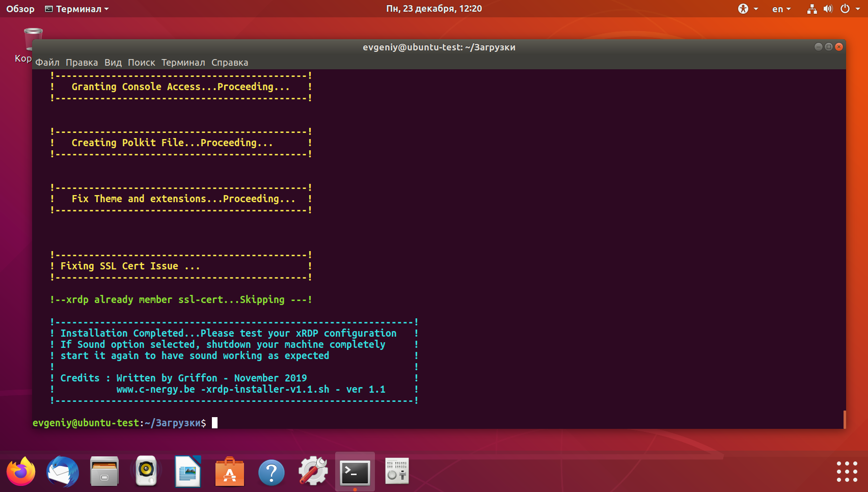The image size is (868, 492).
Task: Open the Терминал menu in the window menubar
Action: click(183, 62)
